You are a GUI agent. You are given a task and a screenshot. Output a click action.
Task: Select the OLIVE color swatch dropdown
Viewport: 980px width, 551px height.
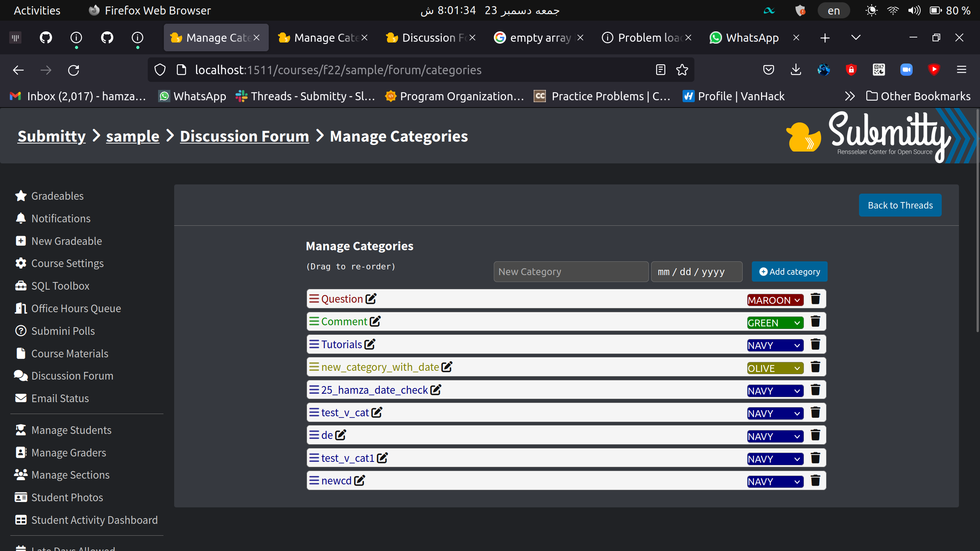point(774,368)
